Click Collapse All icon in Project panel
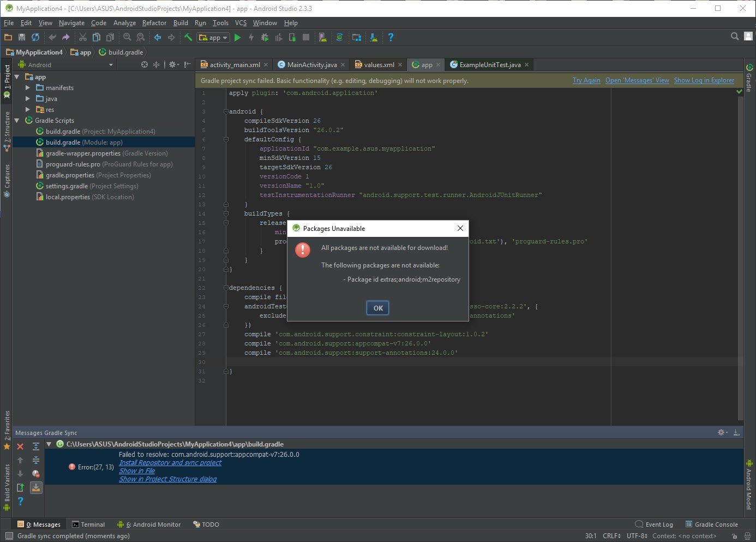 tap(157, 64)
